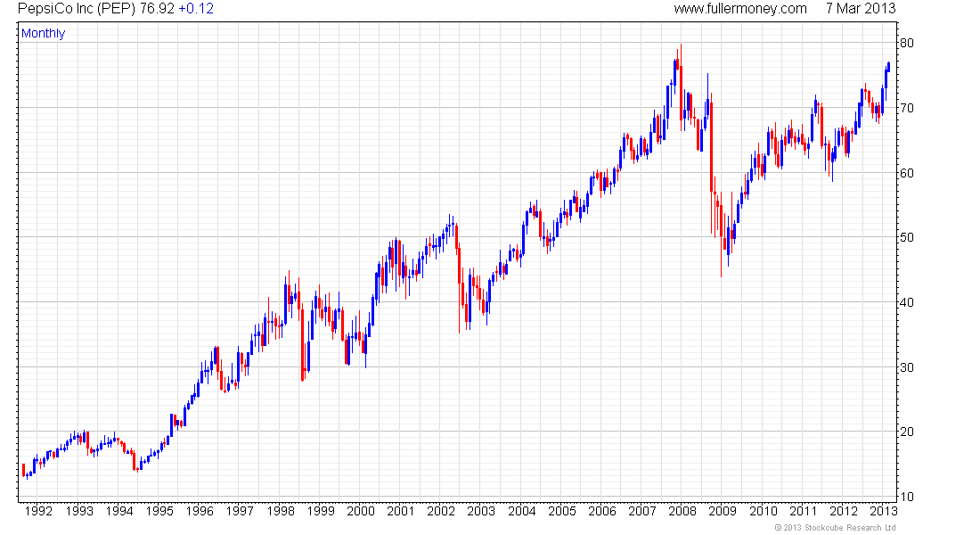Click the price axis label 80
Image resolution: width=980 pixels, height=535 pixels.
coord(907,43)
